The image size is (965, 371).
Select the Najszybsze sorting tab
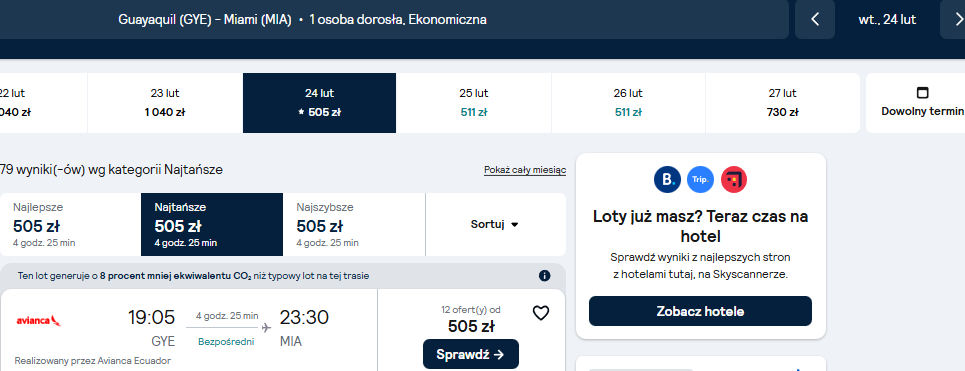coord(354,225)
